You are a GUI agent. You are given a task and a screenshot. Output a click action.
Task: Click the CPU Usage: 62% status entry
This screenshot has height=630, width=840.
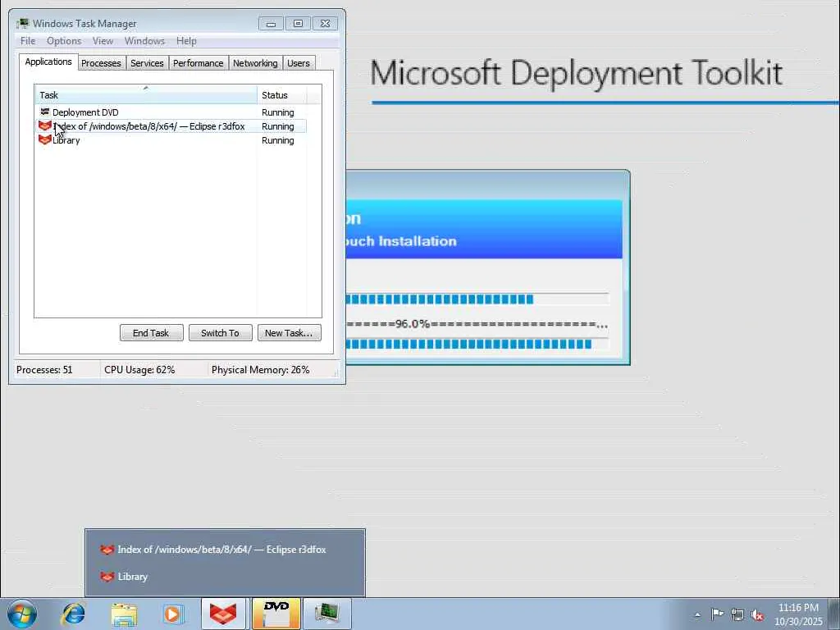(139, 370)
